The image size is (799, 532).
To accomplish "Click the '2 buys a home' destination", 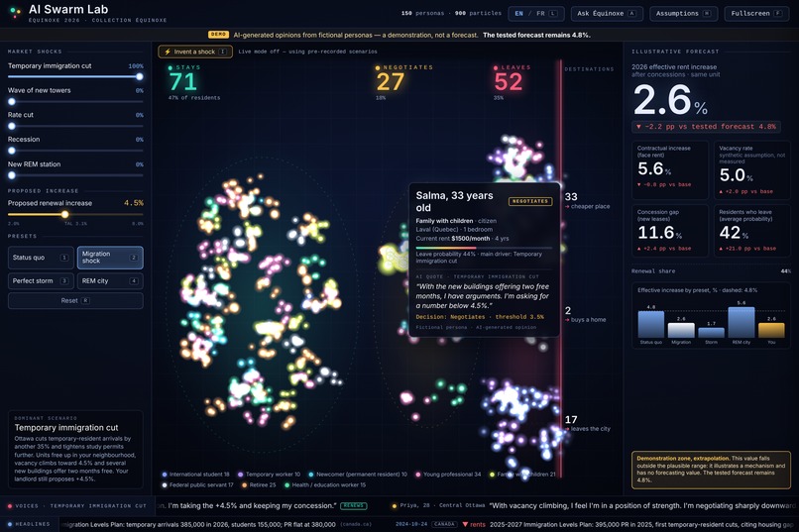I will pyautogui.click(x=586, y=315).
